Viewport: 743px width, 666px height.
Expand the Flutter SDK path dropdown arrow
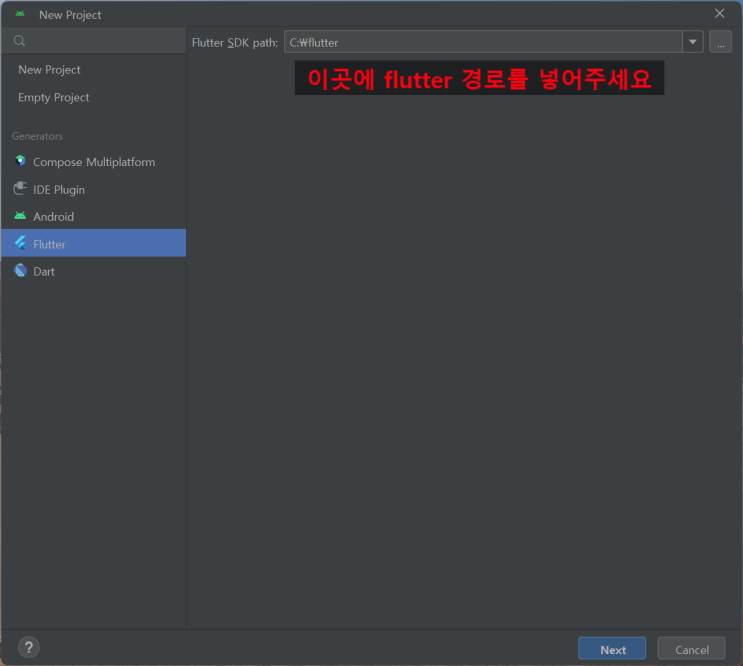tap(693, 42)
